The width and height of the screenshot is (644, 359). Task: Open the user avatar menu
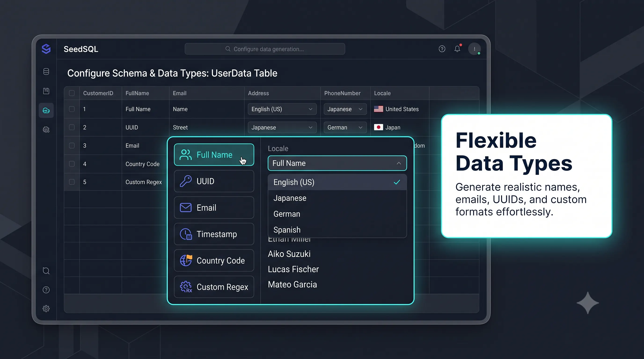474,49
